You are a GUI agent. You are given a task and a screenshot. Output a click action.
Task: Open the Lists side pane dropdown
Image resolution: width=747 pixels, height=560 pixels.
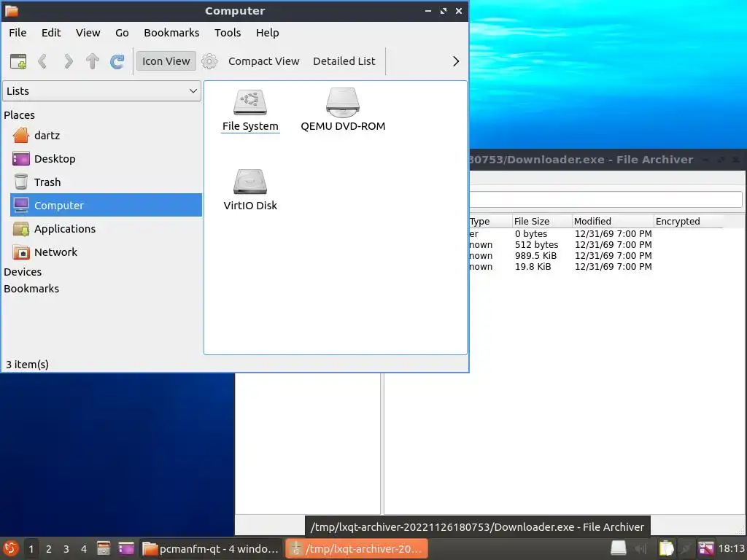coord(102,91)
